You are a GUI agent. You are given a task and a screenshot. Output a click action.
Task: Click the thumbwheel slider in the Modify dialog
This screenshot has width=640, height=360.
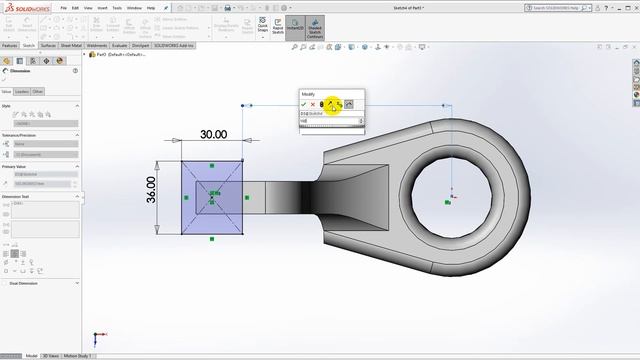point(332,126)
